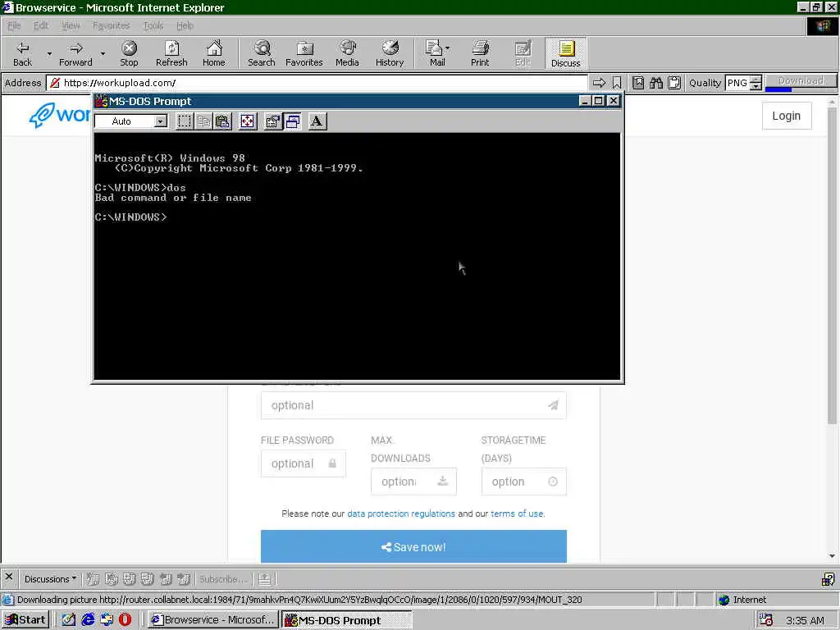Print the current page
840x630 pixels.
pos(480,53)
